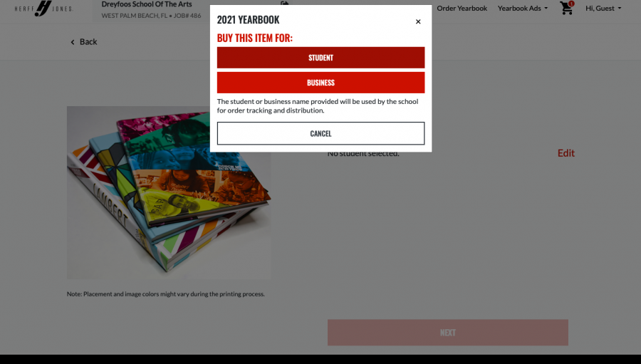The image size is (641, 364).
Task: Cancel the buy item dialog
Action: 320,133
